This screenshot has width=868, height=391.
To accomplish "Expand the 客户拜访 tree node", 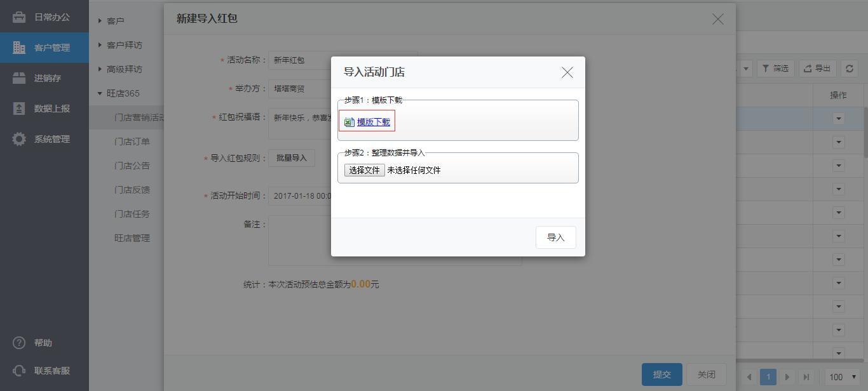I will point(100,45).
